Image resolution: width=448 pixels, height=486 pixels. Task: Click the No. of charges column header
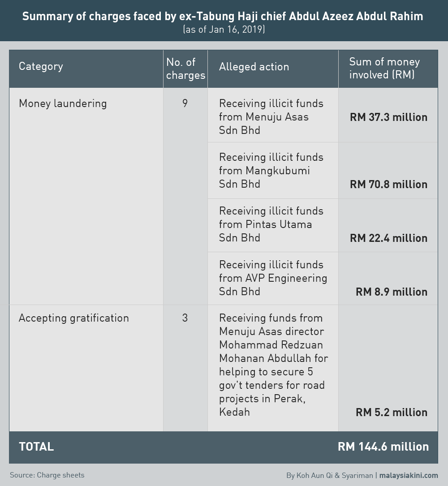click(185, 69)
